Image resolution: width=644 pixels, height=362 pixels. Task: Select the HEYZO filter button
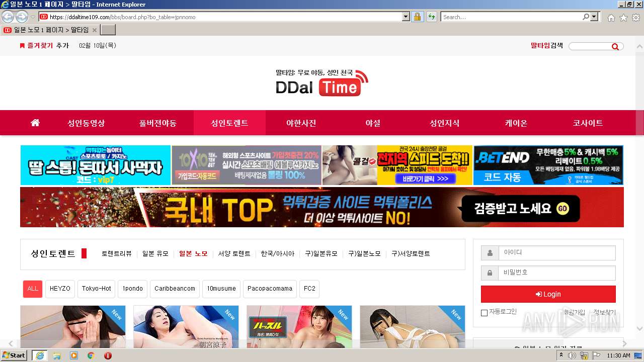click(x=60, y=289)
